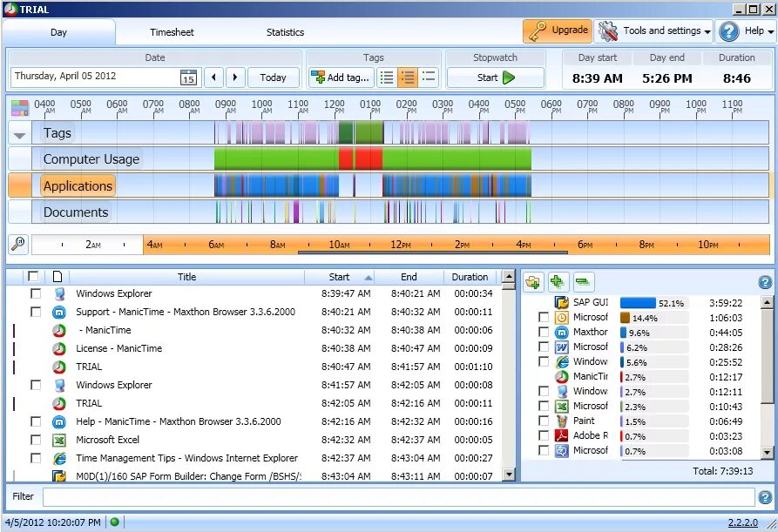Check the Support - ManicTime Maxthon row checkbox
This screenshot has width=778, height=532.
pos(36,312)
